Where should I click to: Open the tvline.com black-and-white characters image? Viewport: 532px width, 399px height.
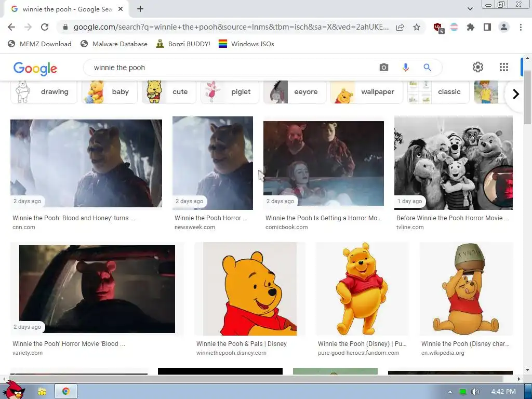click(453, 163)
